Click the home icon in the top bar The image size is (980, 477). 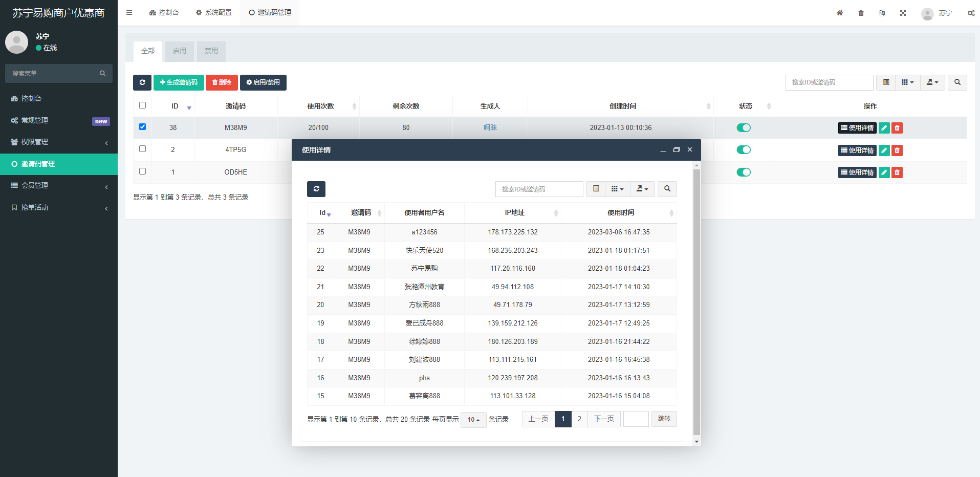click(x=840, y=13)
